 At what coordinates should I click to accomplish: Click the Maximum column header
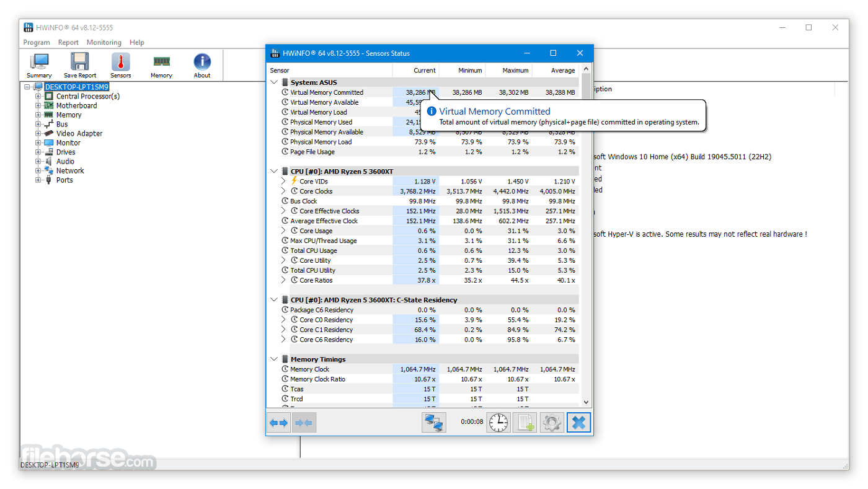pos(508,71)
